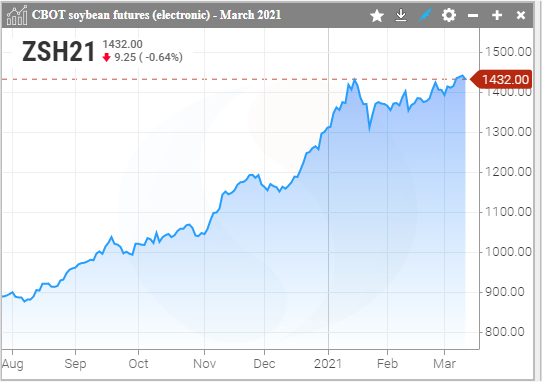Click the 9.25 (-0.64%) change value

coord(149,57)
